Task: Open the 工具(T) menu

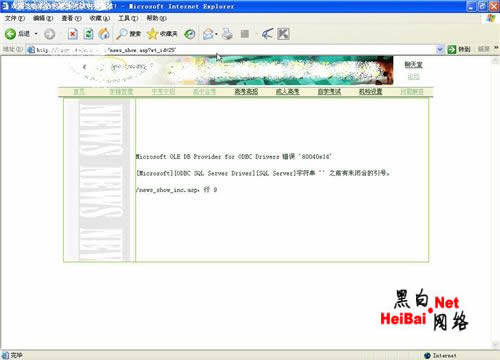Action: click(128, 18)
